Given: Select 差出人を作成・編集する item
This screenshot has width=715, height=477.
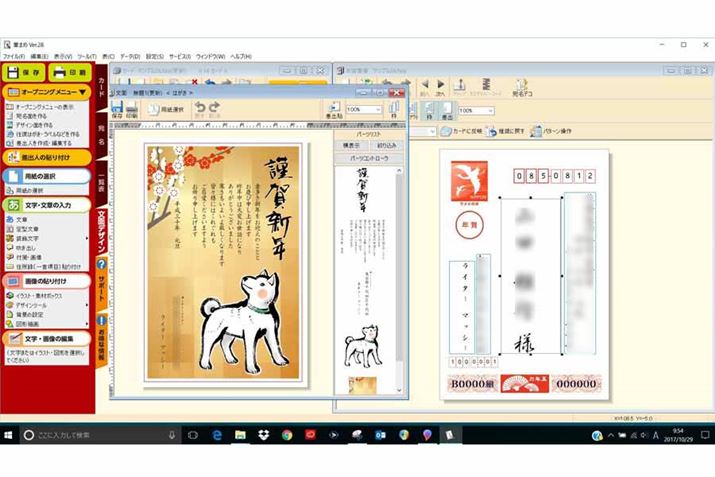Looking at the screenshot, I should click(x=44, y=143).
